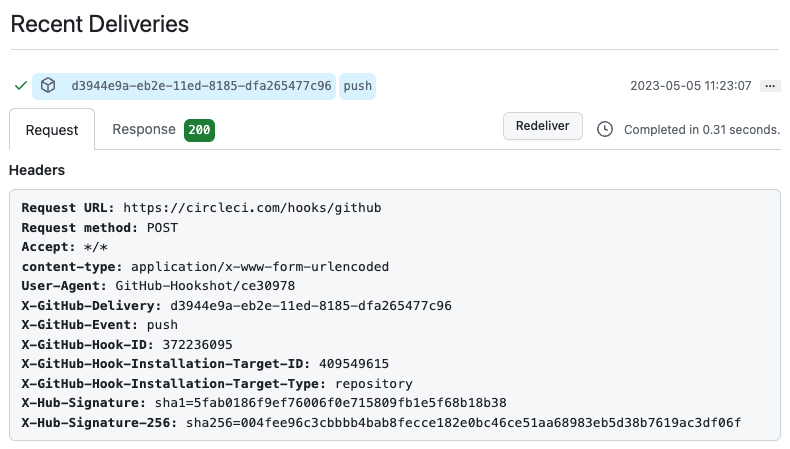Click the push event label

click(x=357, y=86)
